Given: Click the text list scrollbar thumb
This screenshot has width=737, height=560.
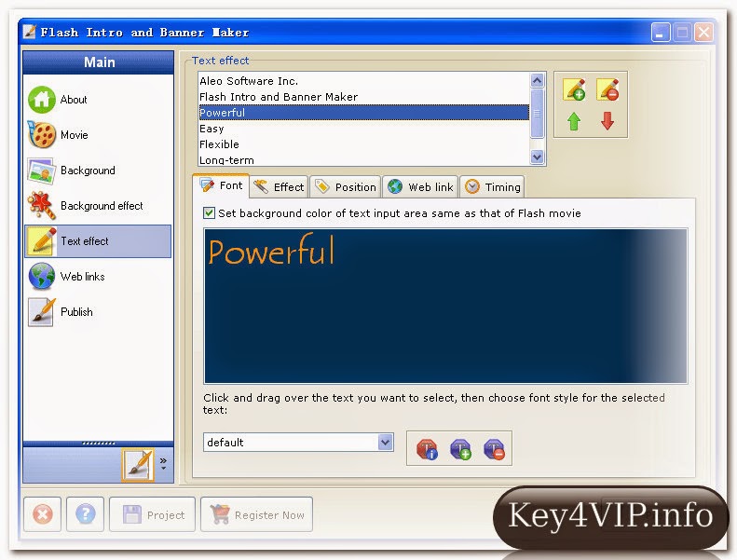Looking at the screenshot, I should click(x=537, y=114).
